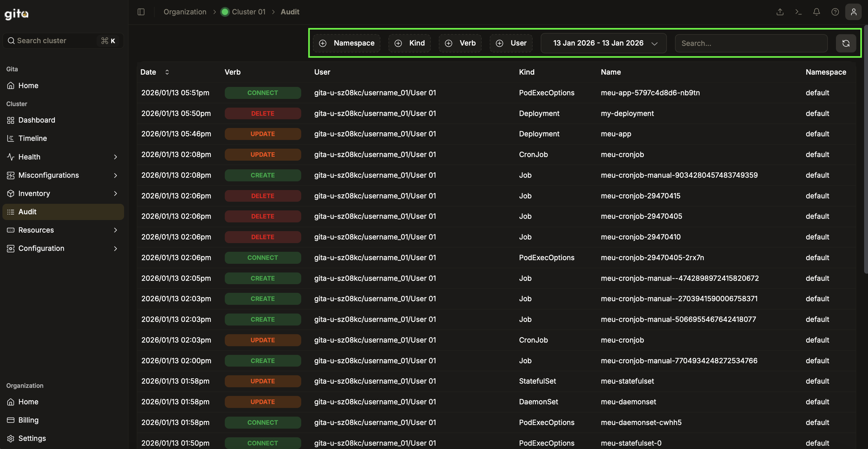Add a Namespace filter
Image resolution: width=868 pixels, height=449 pixels.
coord(347,43)
